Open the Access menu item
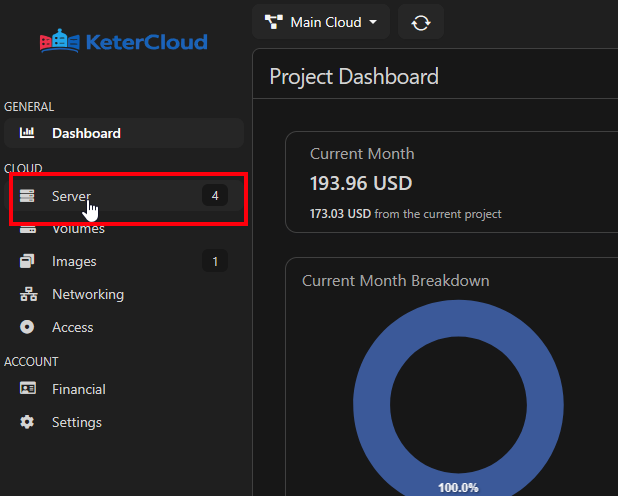Image resolution: width=618 pixels, height=496 pixels. coord(124,327)
